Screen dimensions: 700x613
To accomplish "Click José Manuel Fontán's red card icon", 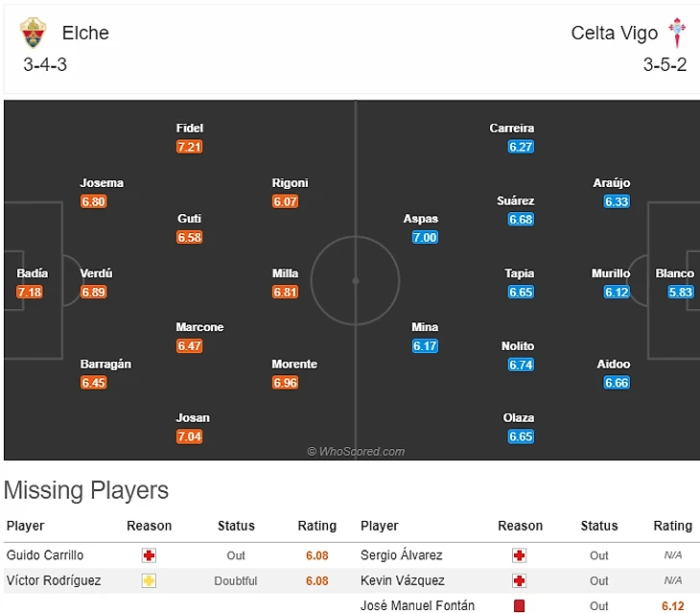I will pos(520,605).
